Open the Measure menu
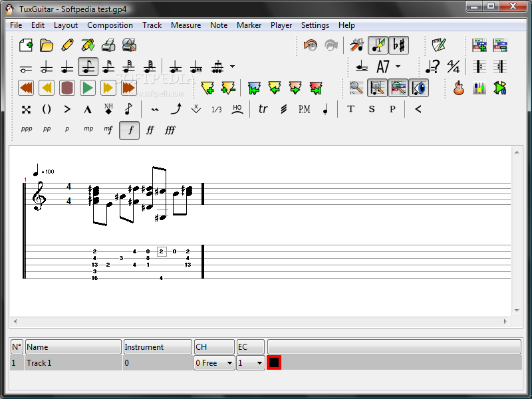Screen dimensions: 532x399 point(186,25)
